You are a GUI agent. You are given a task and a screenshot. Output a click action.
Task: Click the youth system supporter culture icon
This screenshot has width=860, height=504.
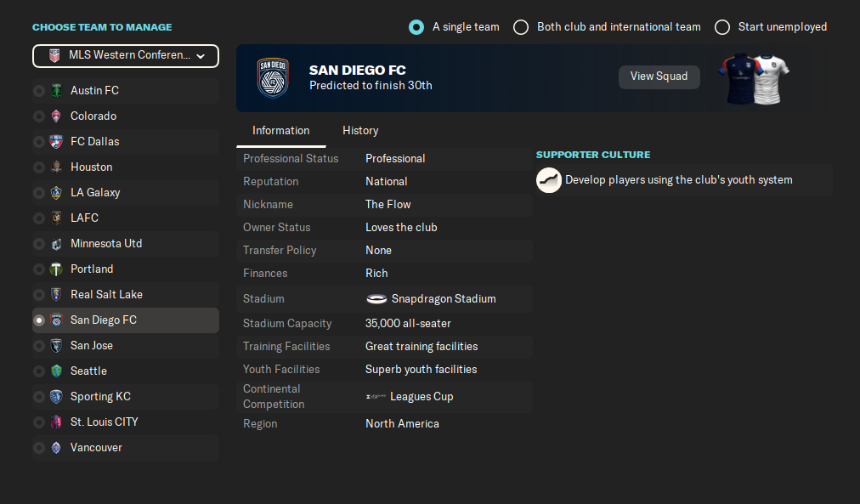click(x=548, y=180)
